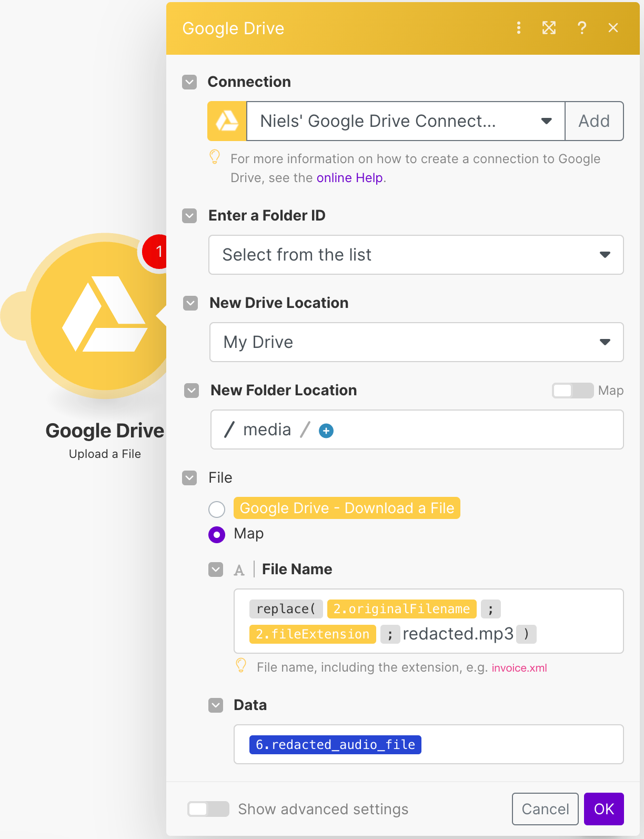Click the 'replace(' function token
Viewport: 644px width, 839px height.
pos(286,609)
